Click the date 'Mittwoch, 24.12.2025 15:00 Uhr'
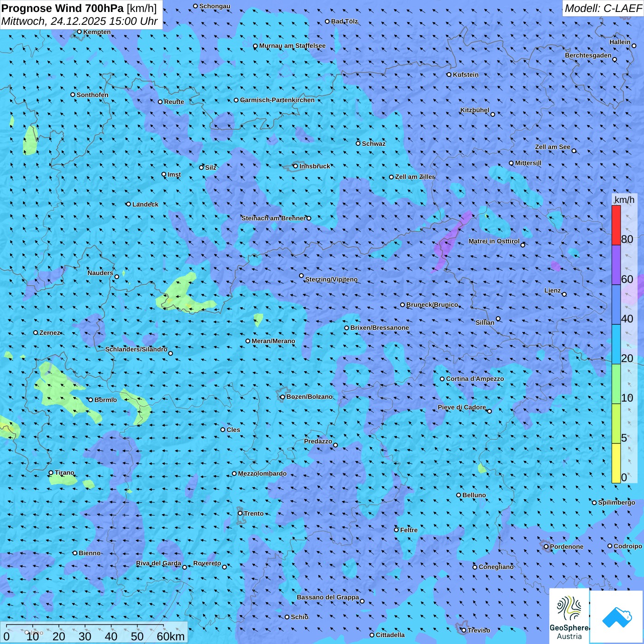Screen dimensions: 644x644 (x=80, y=21)
